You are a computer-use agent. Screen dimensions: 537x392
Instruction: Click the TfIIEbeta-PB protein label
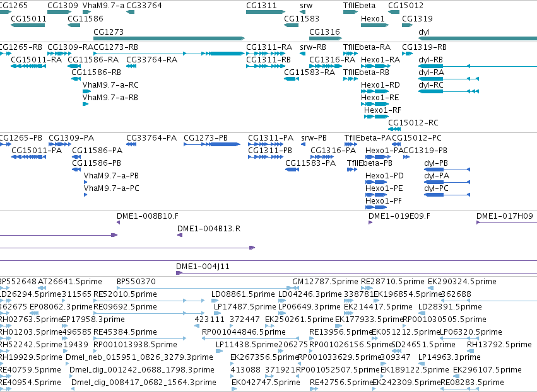370,163
